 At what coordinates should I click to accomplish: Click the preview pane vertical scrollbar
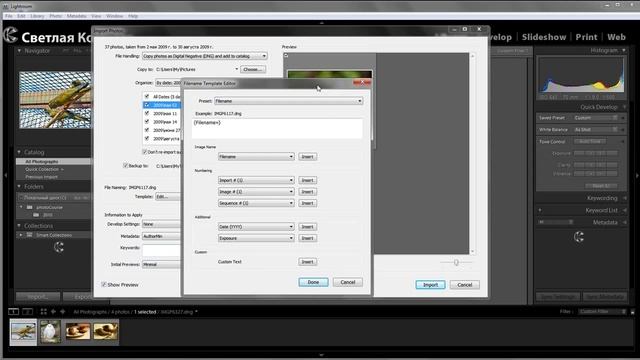click(473, 153)
